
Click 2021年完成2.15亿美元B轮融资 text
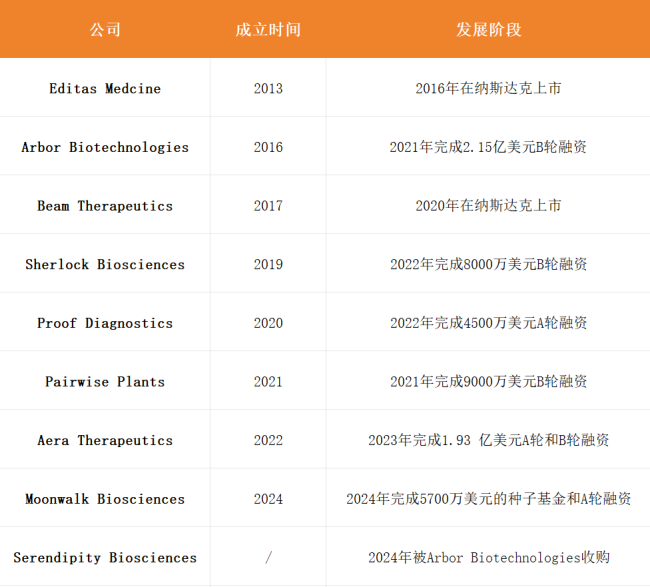(x=488, y=147)
